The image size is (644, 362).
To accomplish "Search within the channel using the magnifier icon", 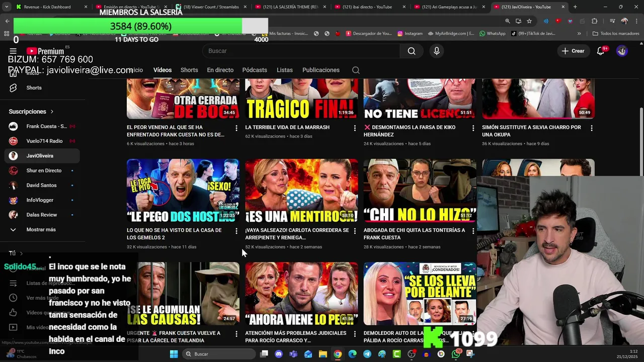I will pos(356,70).
